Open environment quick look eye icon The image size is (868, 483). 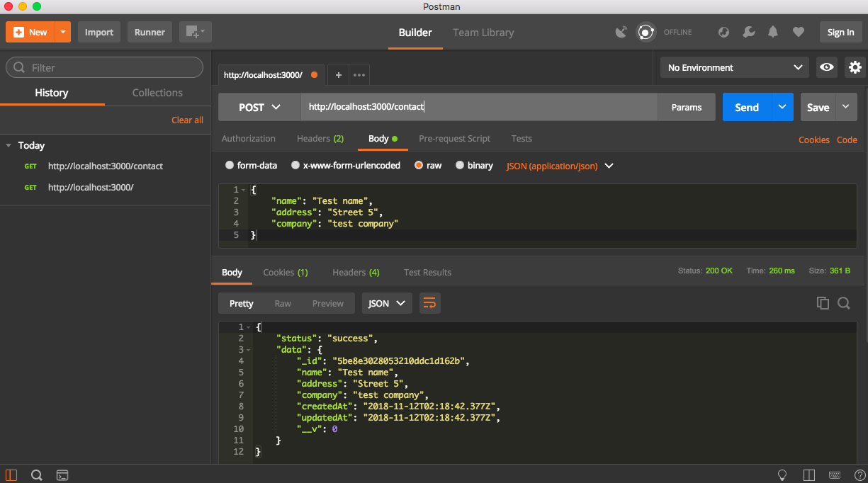click(826, 68)
